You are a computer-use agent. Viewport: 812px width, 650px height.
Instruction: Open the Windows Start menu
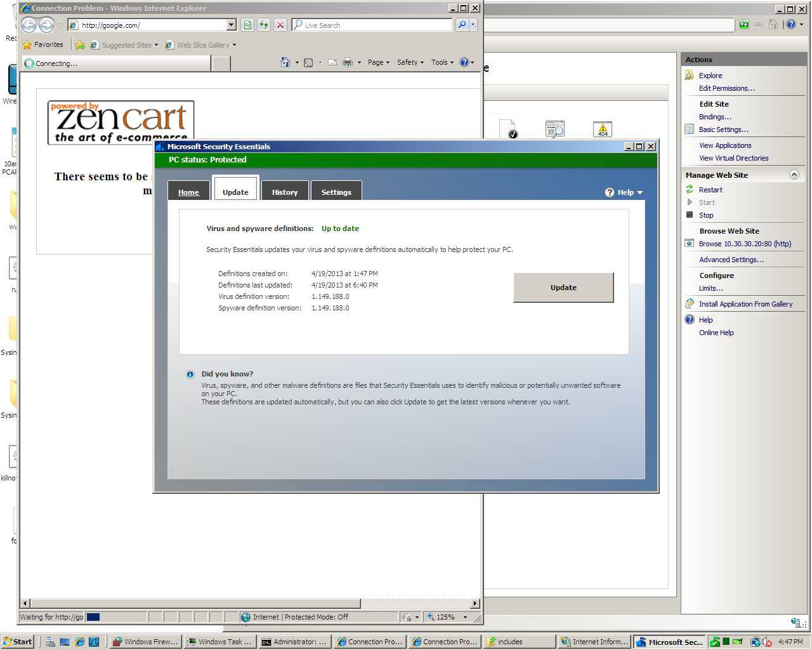click(18, 642)
